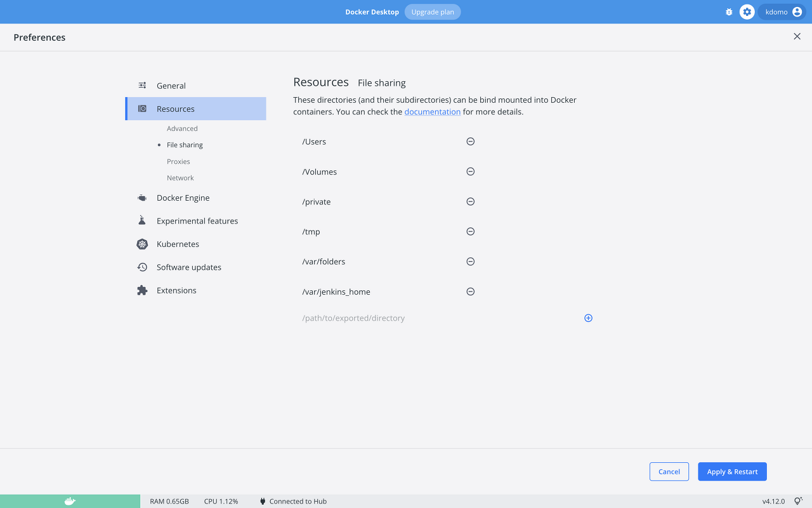Click the /Users directory entry

tap(314, 142)
